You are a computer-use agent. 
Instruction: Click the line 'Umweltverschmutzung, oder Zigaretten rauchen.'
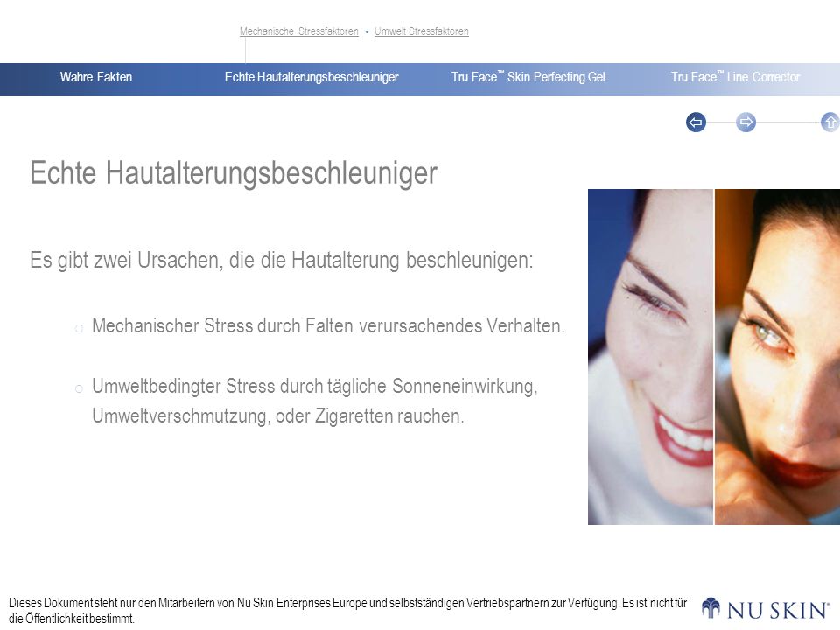[x=278, y=416]
